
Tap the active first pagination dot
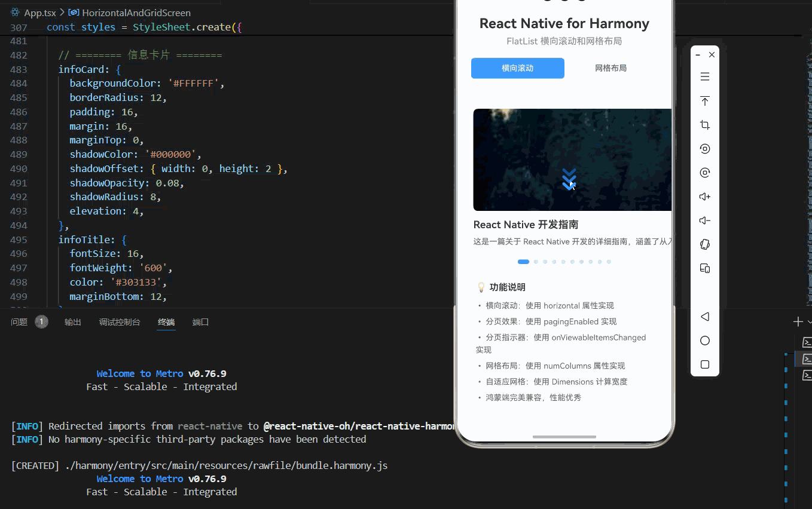[x=523, y=262]
